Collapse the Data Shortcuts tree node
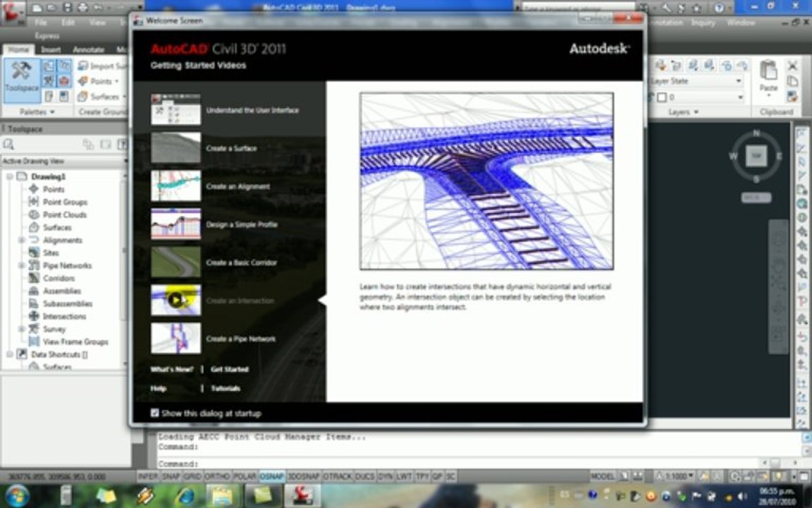812x508 pixels. point(10,355)
